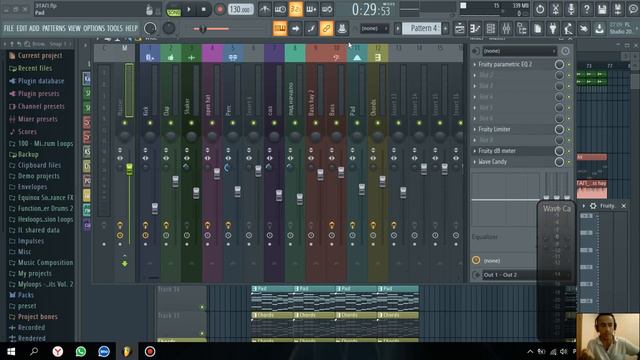Open the TOOLS menu
Screen dimensions: 640x360
click(x=115, y=29)
